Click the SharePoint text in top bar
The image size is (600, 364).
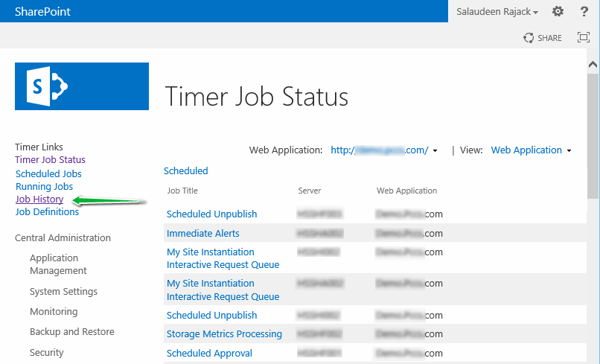(x=42, y=11)
